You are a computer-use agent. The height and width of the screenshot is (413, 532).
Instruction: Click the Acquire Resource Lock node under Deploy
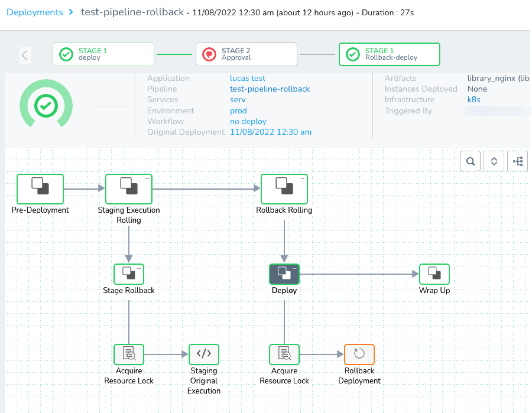pos(284,354)
